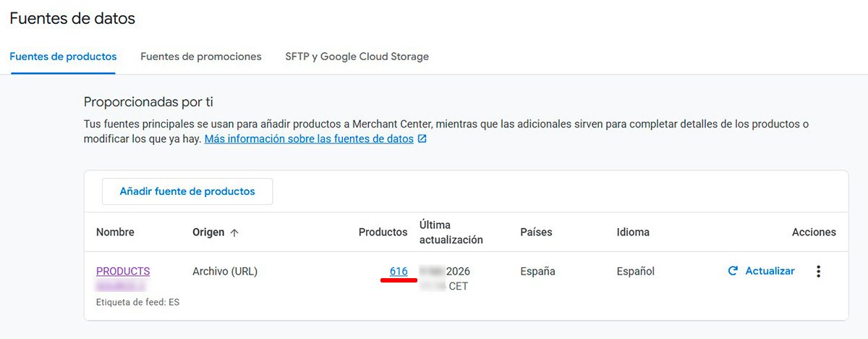
Task: Click the Nombre column header
Action: click(x=115, y=233)
